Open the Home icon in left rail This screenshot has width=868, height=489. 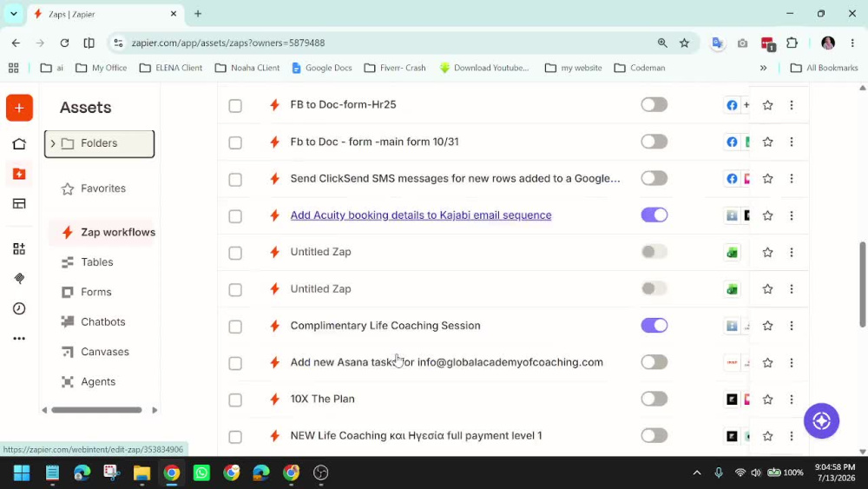click(x=19, y=144)
